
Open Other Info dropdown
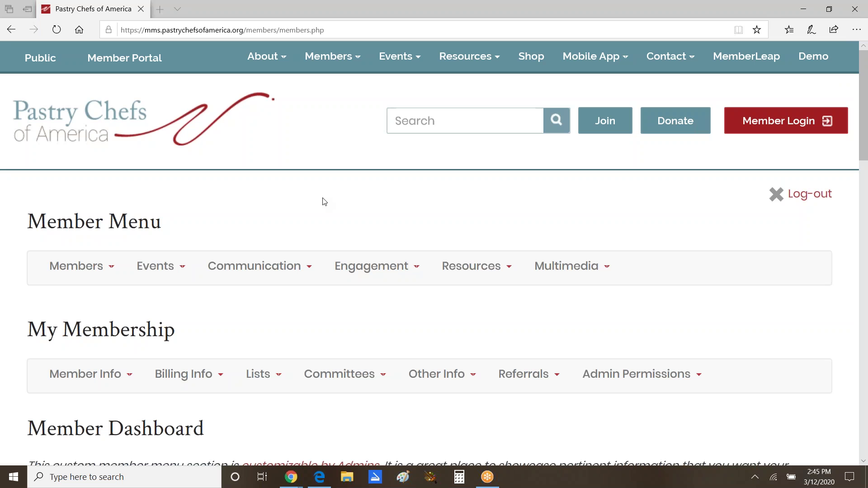click(442, 374)
